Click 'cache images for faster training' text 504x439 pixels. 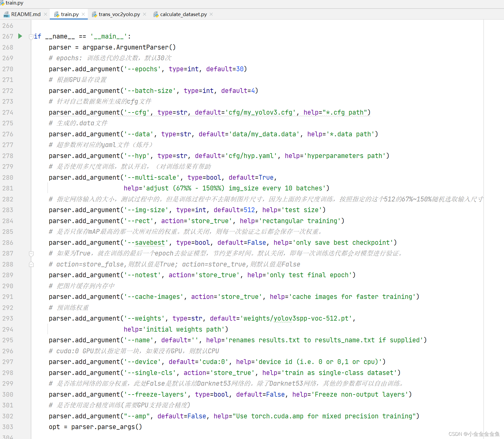352,297
